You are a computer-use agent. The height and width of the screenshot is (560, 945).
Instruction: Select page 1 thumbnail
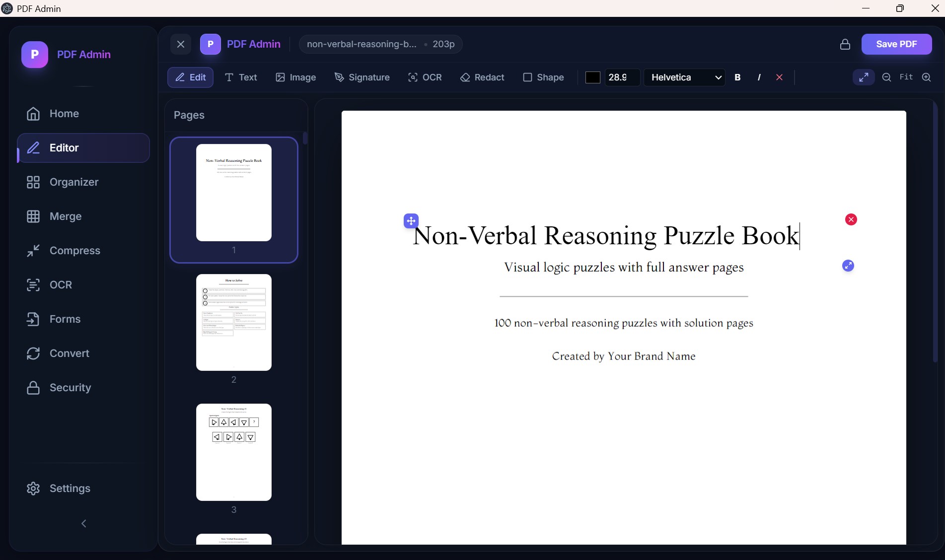pos(234,193)
